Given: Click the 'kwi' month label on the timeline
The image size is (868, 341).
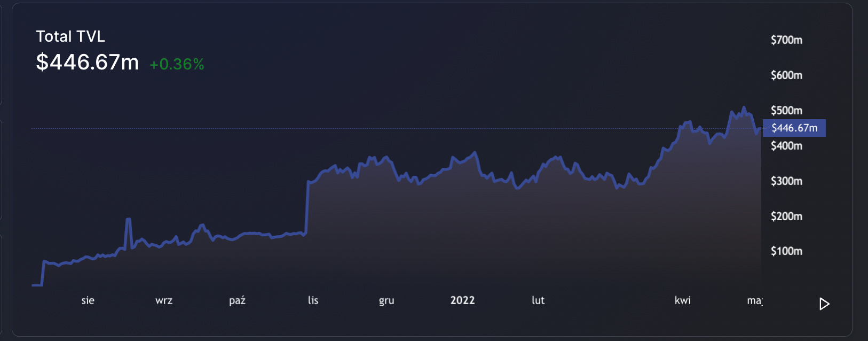Looking at the screenshot, I should pos(683,300).
